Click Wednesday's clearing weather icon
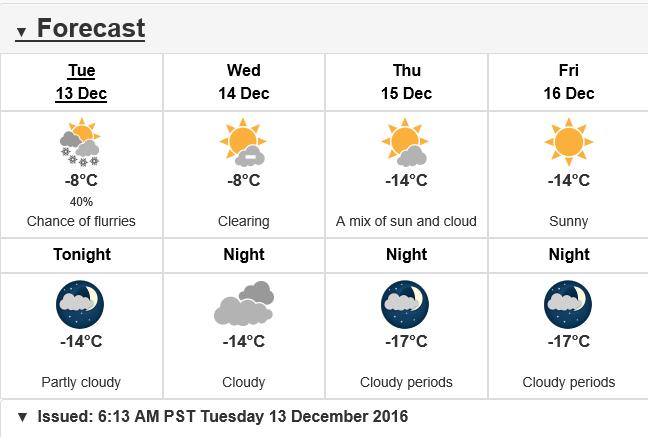 click(243, 142)
